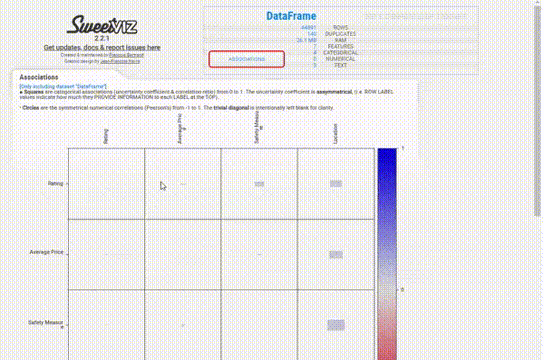Click the DataFrame title heading
Screen dimensions: 544x360
click(x=291, y=16)
